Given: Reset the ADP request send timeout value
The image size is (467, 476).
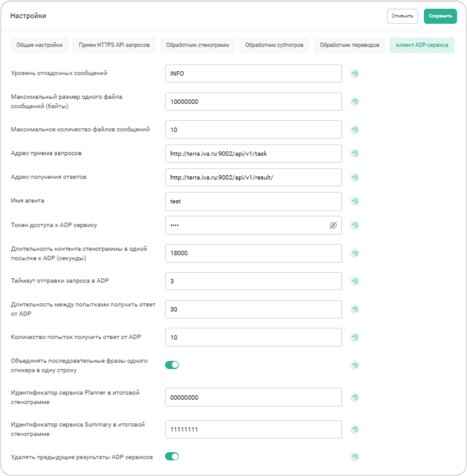Looking at the screenshot, I should coord(355,281).
